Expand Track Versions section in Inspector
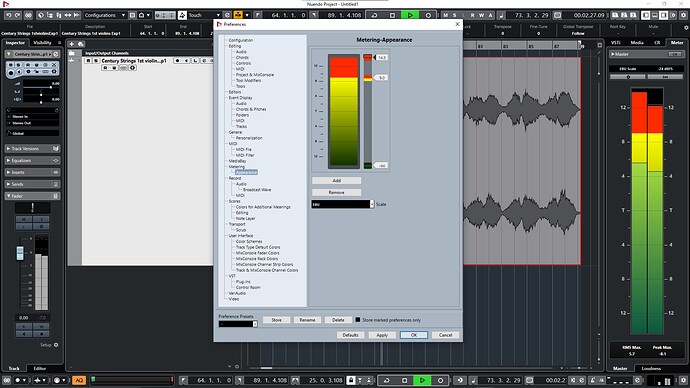 tap(32, 149)
